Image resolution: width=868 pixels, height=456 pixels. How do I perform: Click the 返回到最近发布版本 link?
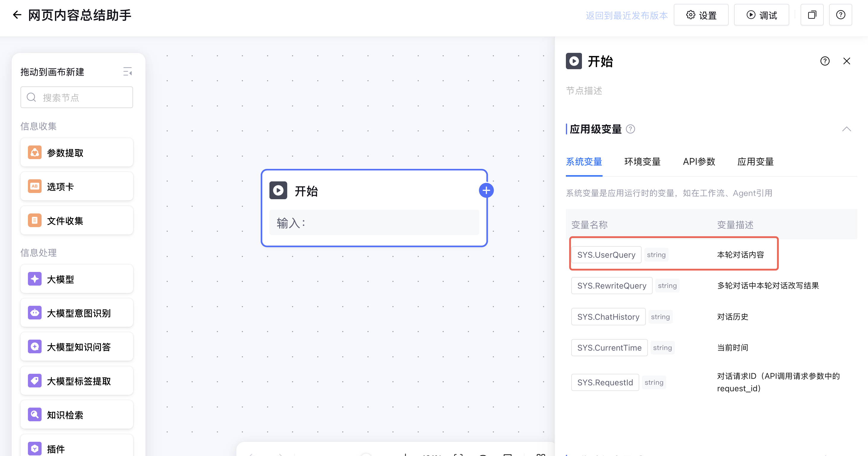(x=626, y=15)
